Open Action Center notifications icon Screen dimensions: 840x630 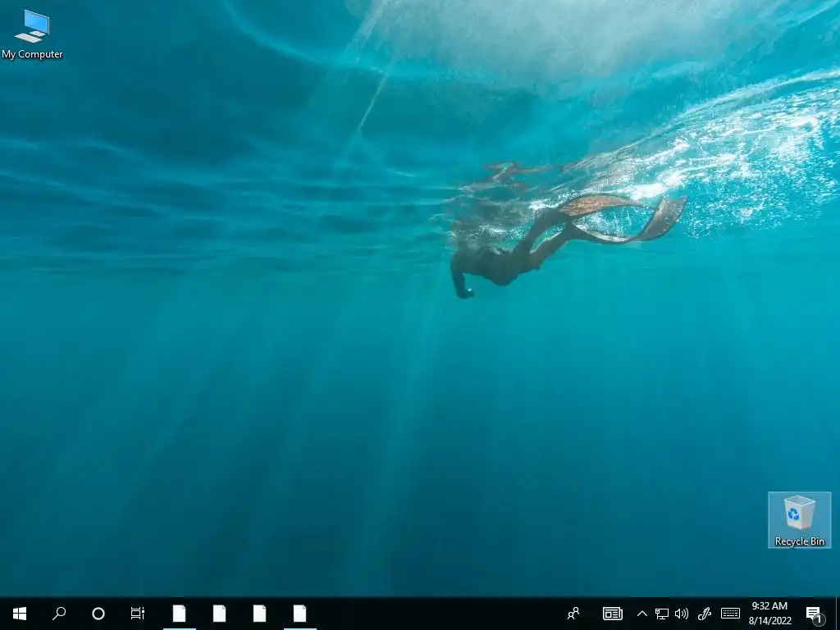click(x=815, y=614)
